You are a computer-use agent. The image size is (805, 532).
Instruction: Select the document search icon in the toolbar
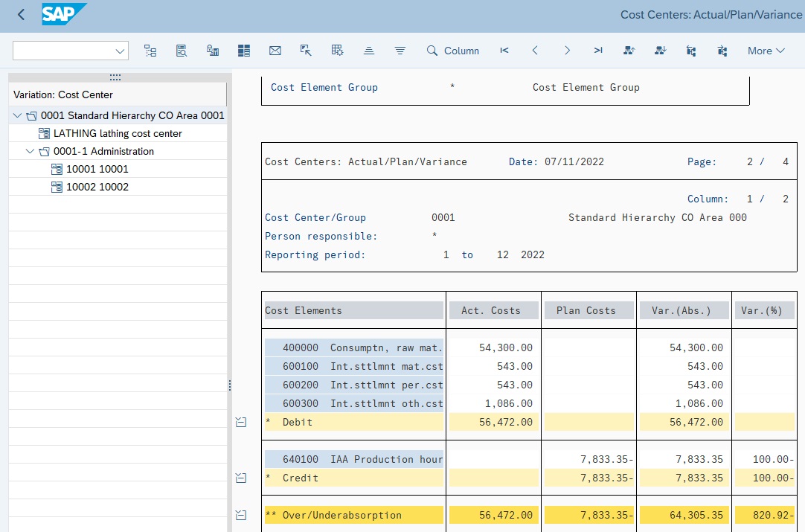181,51
